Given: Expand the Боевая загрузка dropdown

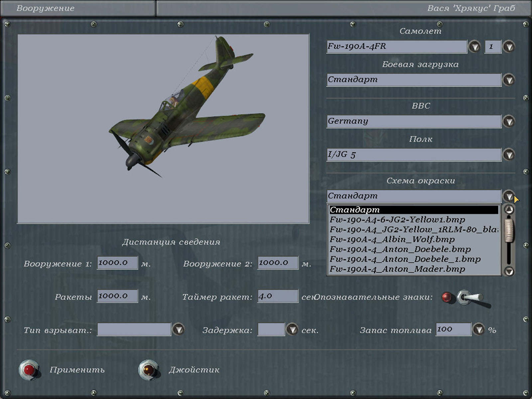Looking at the screenshot, I should (x=509, y=80).
